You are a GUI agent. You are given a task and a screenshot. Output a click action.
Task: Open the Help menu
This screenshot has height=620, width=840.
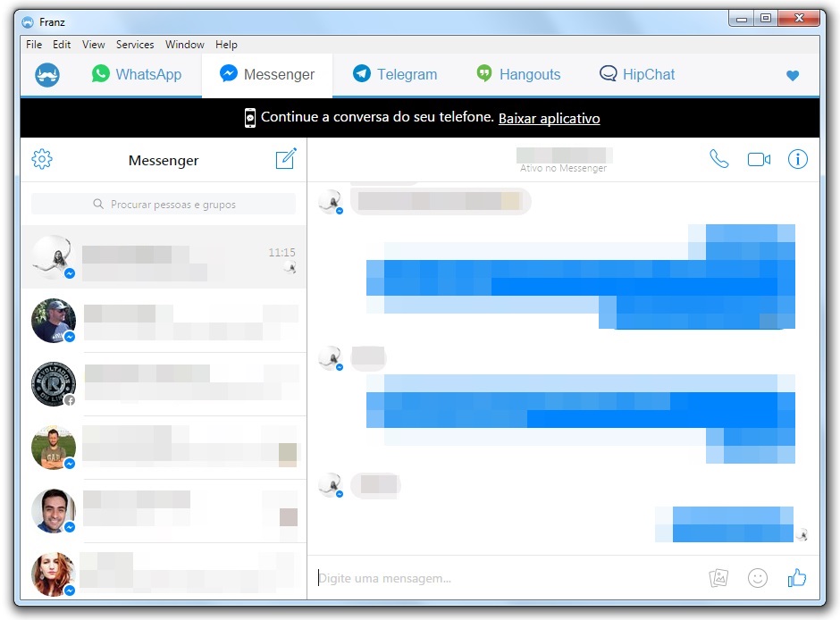point(226,45)
